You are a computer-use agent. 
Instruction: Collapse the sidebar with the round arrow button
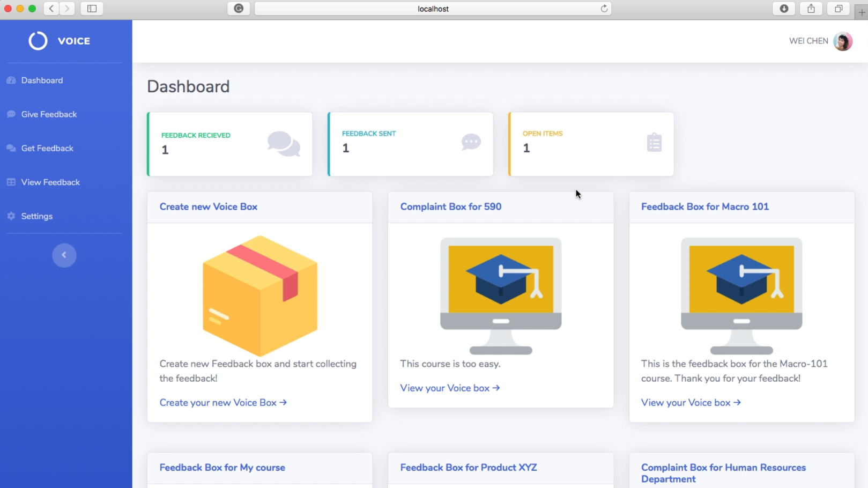pos(64,255)
